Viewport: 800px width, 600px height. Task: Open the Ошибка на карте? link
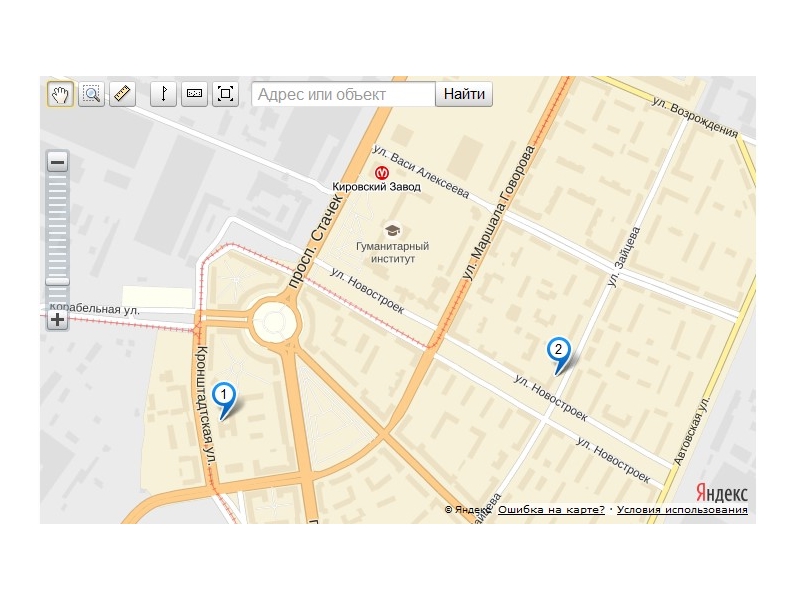click(x=551, y=510)
